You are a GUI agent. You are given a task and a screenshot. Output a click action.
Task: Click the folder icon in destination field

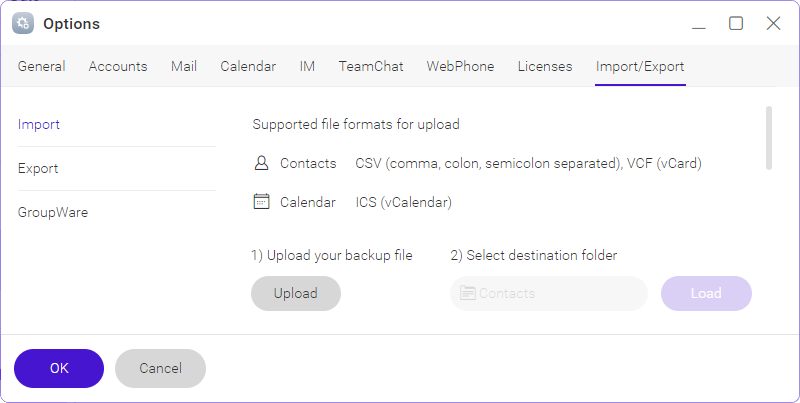click(x=468, y=293)
